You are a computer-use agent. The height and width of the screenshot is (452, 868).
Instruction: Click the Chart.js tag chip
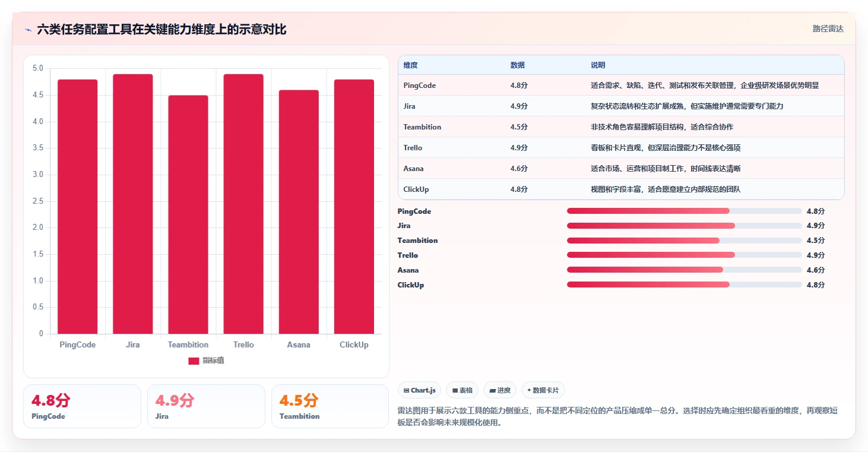click(x=420, y=390)
